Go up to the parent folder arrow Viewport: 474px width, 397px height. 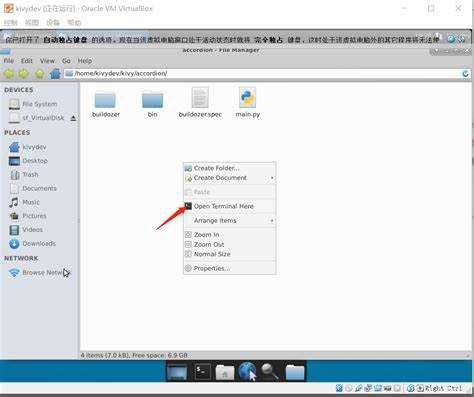pyautogui.click(x=40, y=73)
